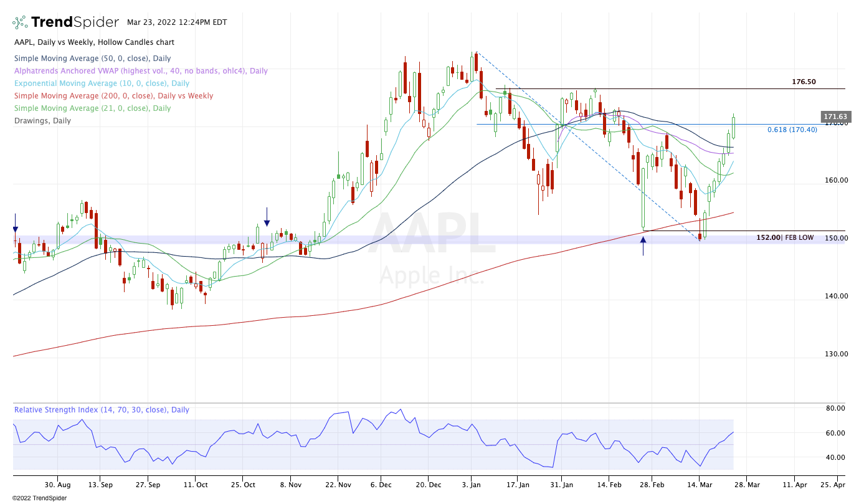Click the 160.00 price axis label

836,181
